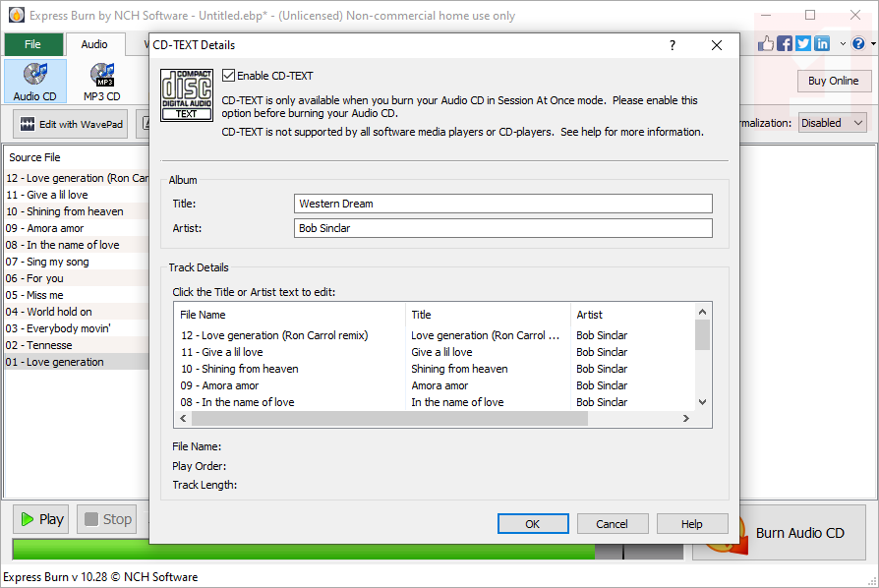Expand the help icon dropdown arrow
The width and height of the screenshot is (879, 588).
[873, 43]
